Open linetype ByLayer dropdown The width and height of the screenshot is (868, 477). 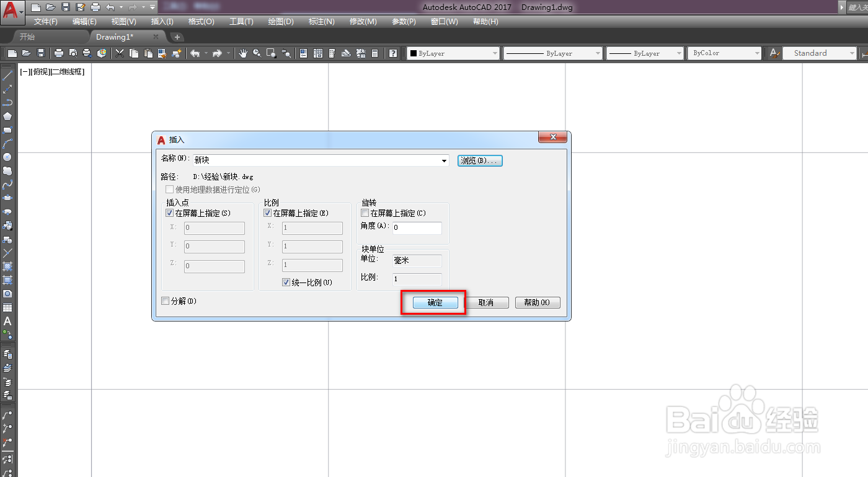tap(552, 53)
